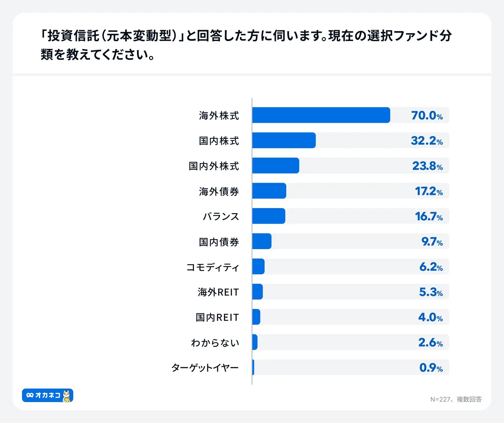The width and height of the screenshot is (504, 423).
Task: Click the blue bar for 海外株式
Action: (x=321, y=115)
